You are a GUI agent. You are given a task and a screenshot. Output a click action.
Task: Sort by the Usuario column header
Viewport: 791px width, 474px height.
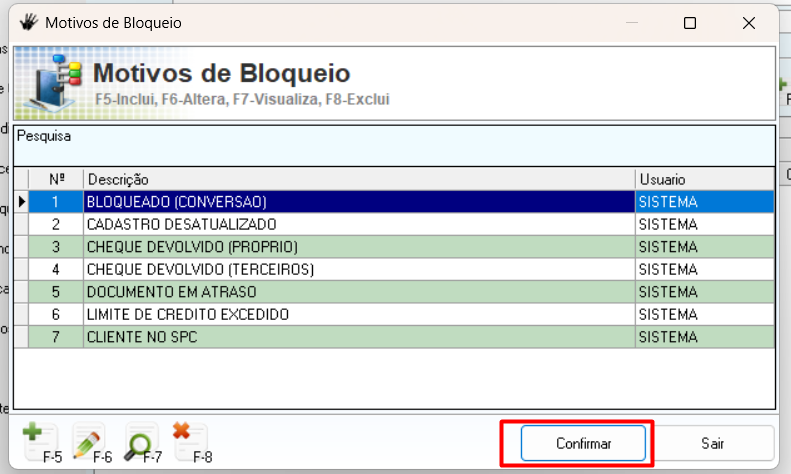point(704,179)
